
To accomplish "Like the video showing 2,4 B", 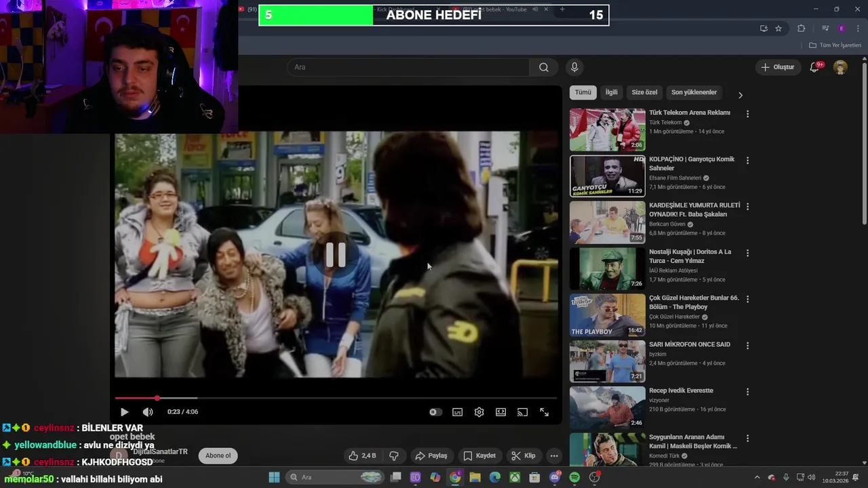I will [x=361, y=455].
